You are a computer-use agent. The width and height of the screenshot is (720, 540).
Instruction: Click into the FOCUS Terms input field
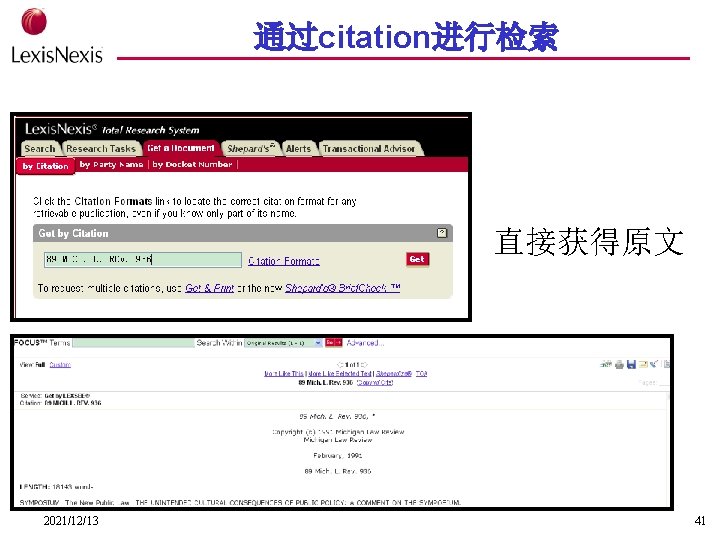133,343
